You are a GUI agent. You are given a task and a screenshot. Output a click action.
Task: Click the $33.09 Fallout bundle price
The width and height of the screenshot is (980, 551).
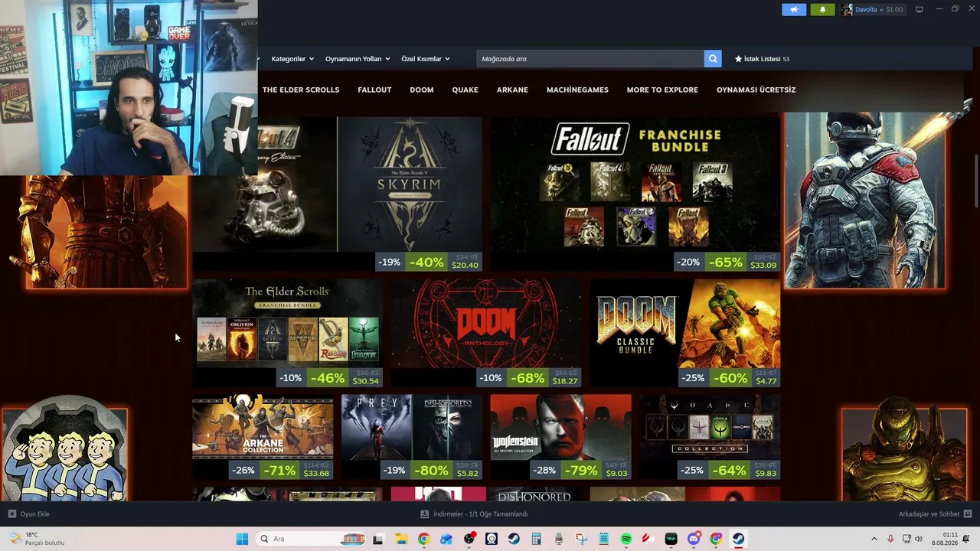(763, 266)
